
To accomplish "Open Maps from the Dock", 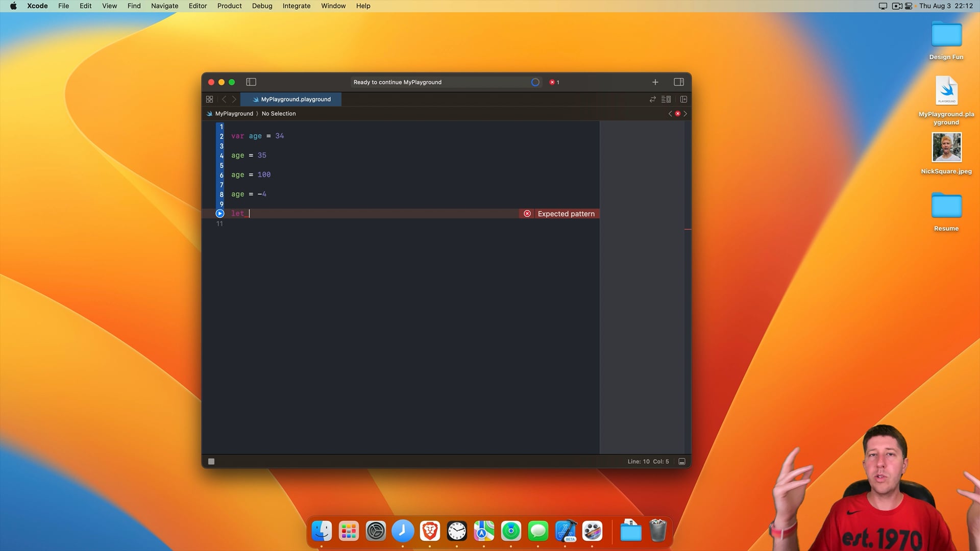I will click(484, 531).
